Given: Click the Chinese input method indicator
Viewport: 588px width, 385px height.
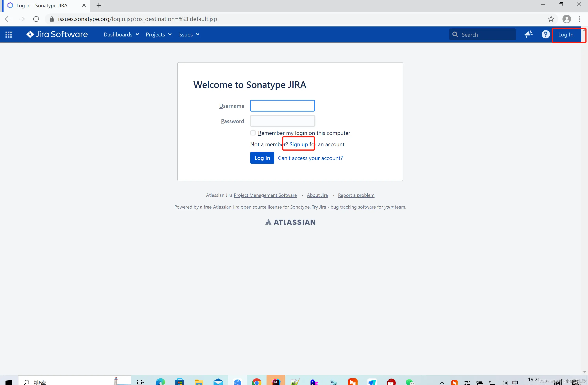Looking at the screenshot, I should pyautogui.click(x=515, y=382).
